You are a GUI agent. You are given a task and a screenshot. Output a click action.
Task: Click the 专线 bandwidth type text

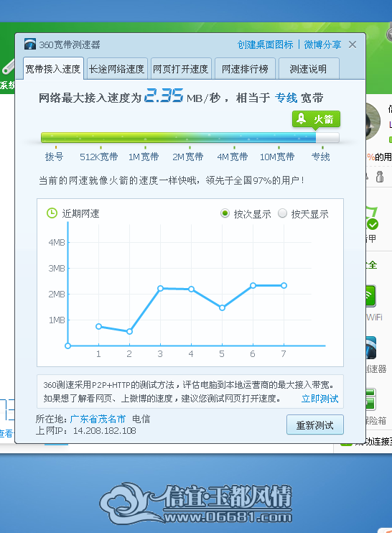(286, 98)
